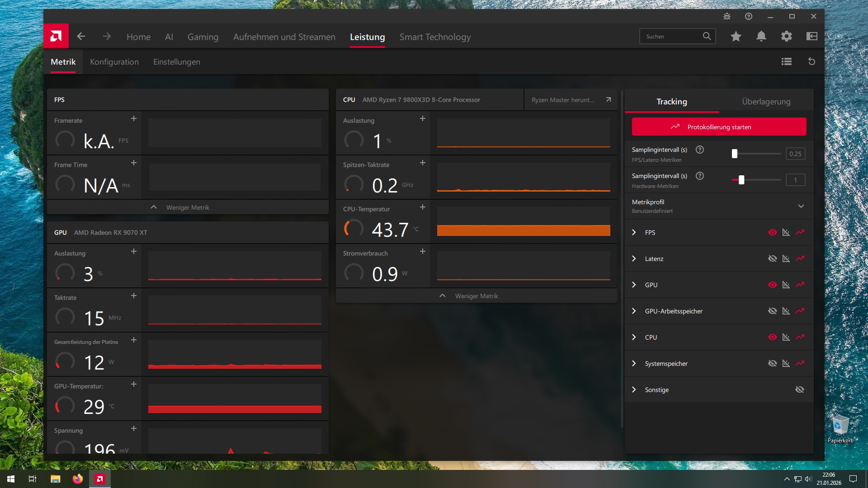Open the Konfiguration tab
The height and width of the screenshot is (488, 868).
tap(114, 62)
